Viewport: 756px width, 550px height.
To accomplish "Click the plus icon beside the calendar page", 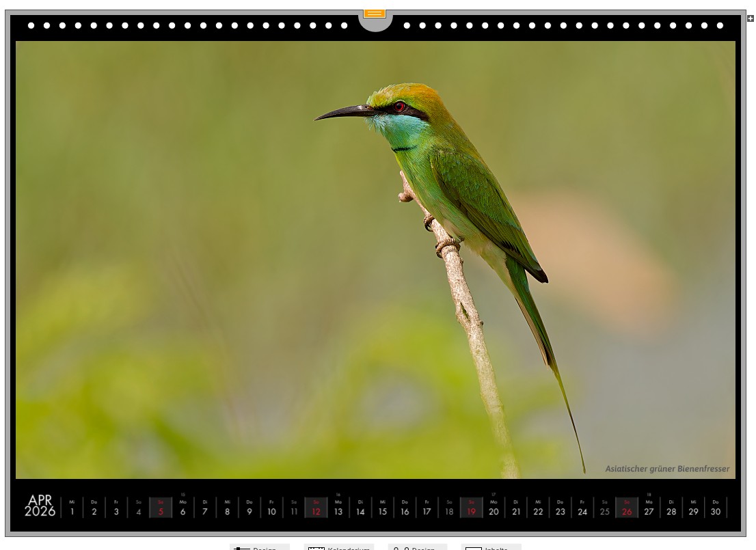I will pyautogui.click(x=751, y=18).
